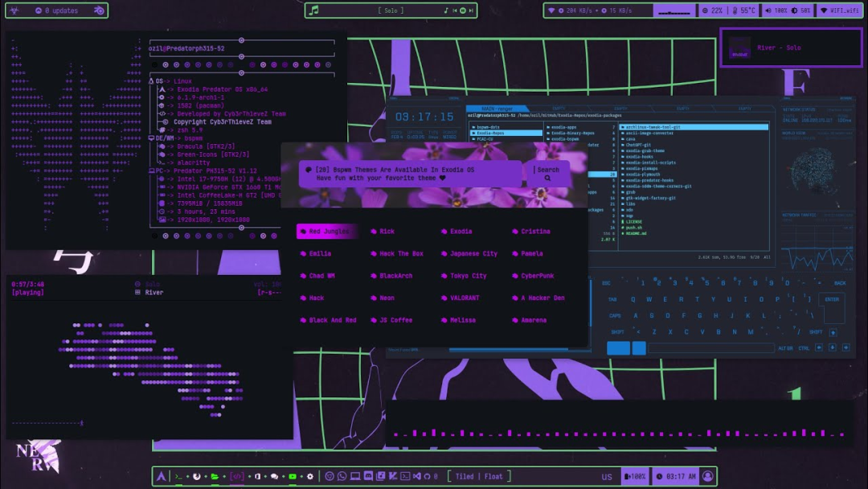Check the 0 updates module

[x=56, y=10]
